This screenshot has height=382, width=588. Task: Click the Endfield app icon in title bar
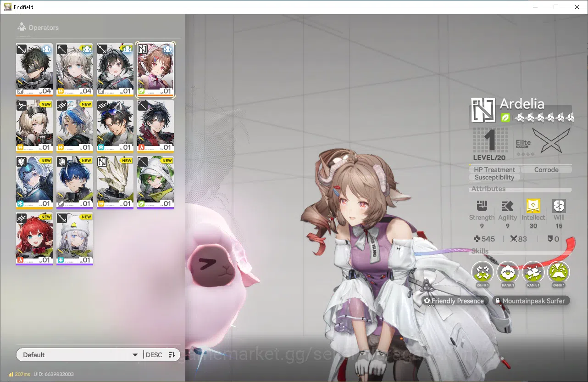point(7,7)
